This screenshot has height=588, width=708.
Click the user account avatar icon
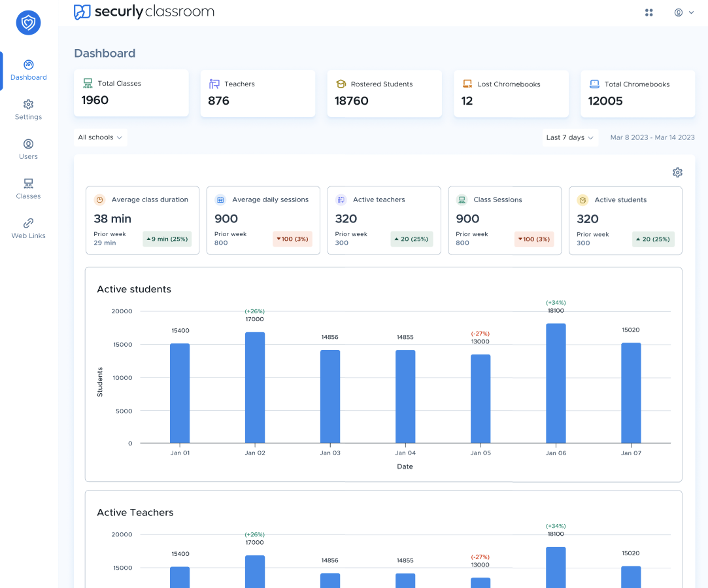tap(678, 12)
